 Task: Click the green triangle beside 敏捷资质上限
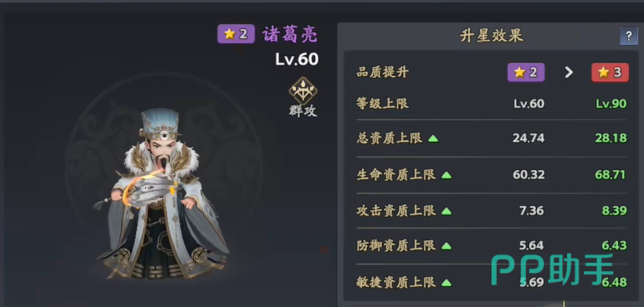446,282
